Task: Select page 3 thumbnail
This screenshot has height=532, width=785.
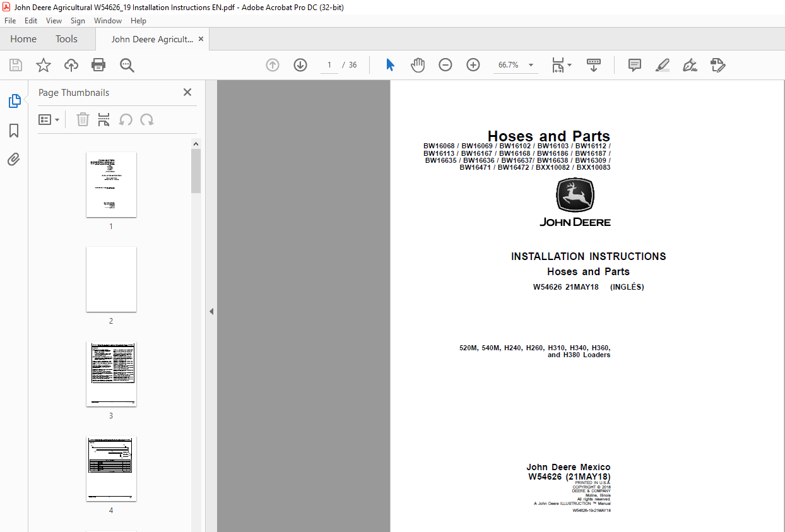Action: [111, 374]
